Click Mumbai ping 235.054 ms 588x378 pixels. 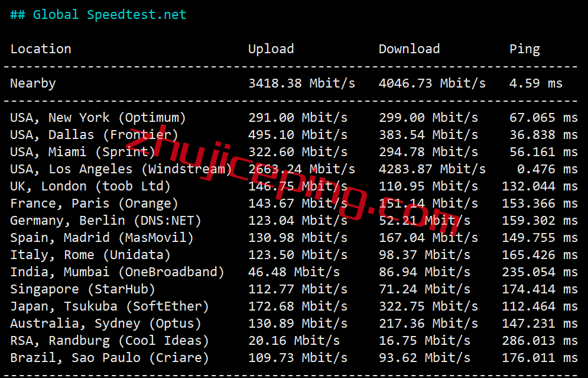coord(540,272)
